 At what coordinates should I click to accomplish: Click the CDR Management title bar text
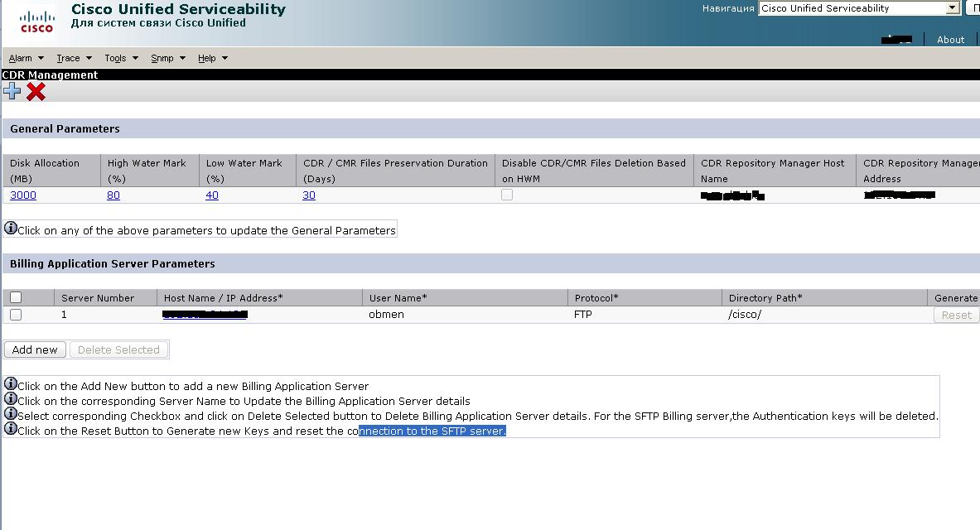click(x=50, y=75)
